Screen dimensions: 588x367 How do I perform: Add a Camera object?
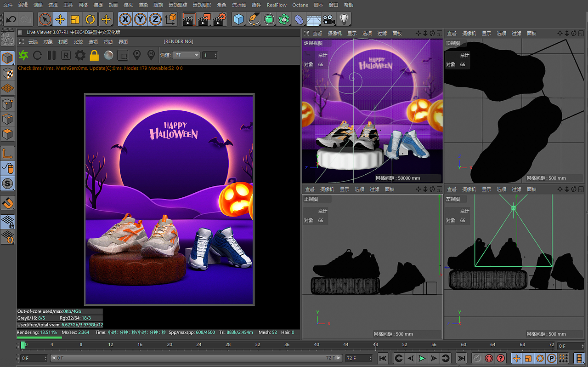[x=328, y=19]
